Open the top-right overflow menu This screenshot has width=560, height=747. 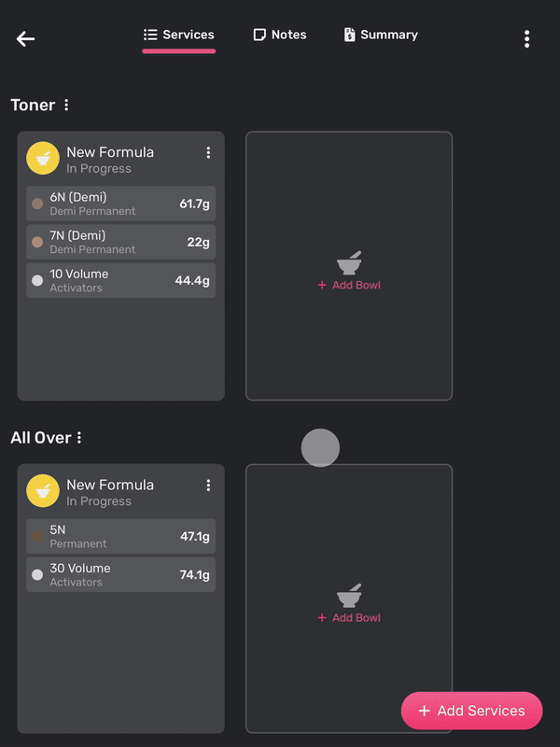point(526,39)
